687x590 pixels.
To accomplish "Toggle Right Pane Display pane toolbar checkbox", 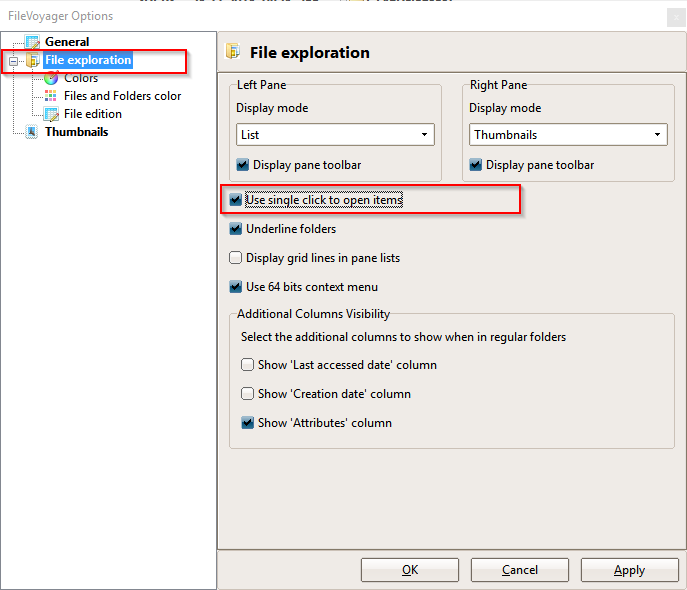I will (x=475, y=165).
